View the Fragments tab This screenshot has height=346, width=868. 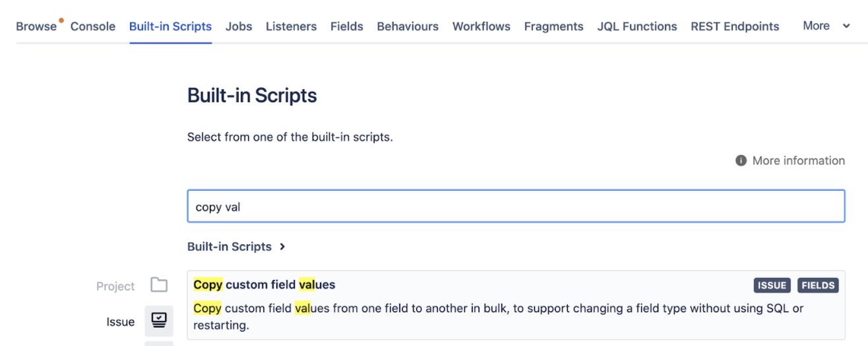[553, 26]
